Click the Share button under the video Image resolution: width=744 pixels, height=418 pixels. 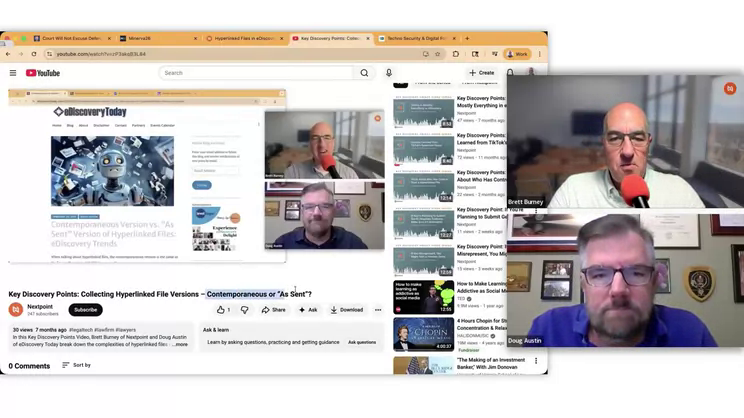tap(273, 310)
